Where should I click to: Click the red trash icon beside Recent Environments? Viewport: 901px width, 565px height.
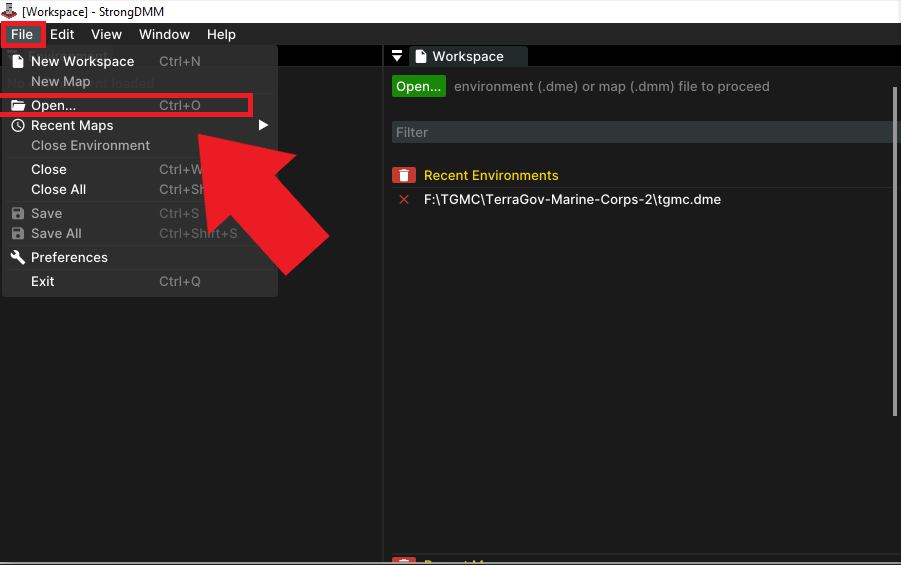click(404, 175)
